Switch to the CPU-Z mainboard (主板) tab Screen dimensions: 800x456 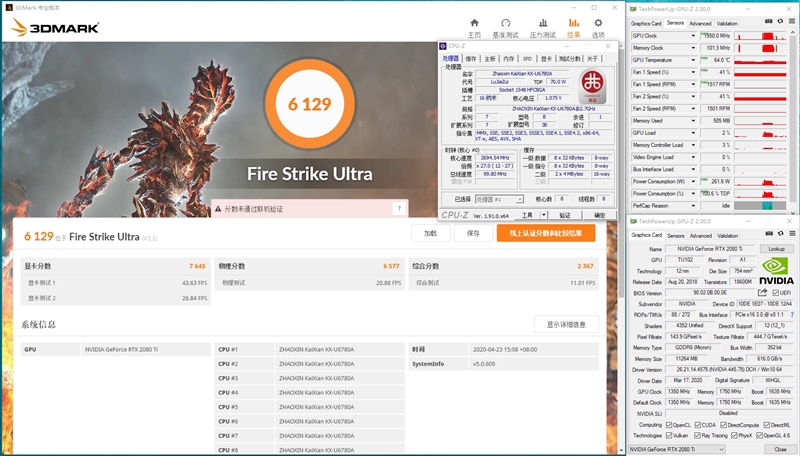[490, 59]
